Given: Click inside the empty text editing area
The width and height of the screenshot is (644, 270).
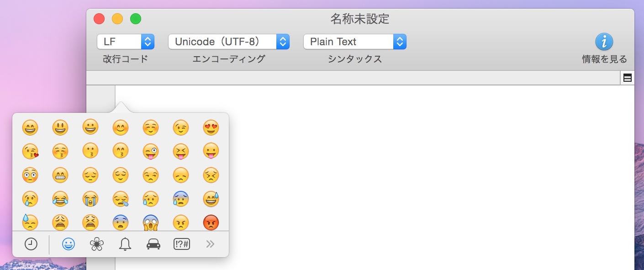Looking at the screenshot, I should pos(375,177).
